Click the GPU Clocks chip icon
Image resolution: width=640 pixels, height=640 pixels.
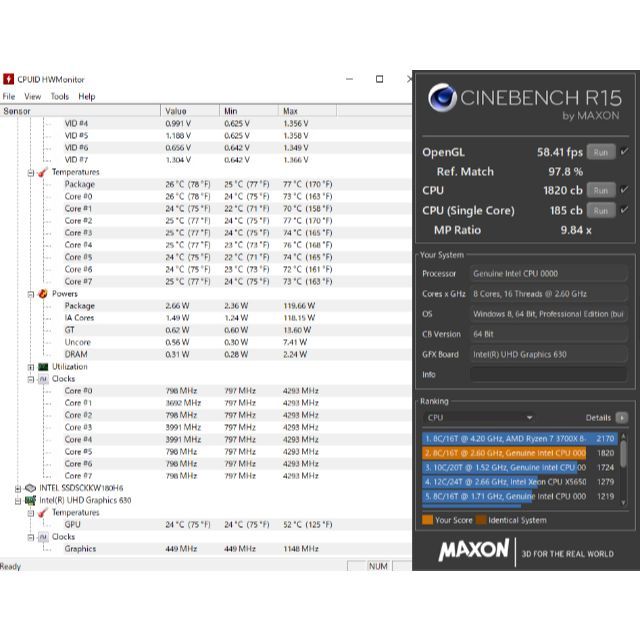point(43,537)
